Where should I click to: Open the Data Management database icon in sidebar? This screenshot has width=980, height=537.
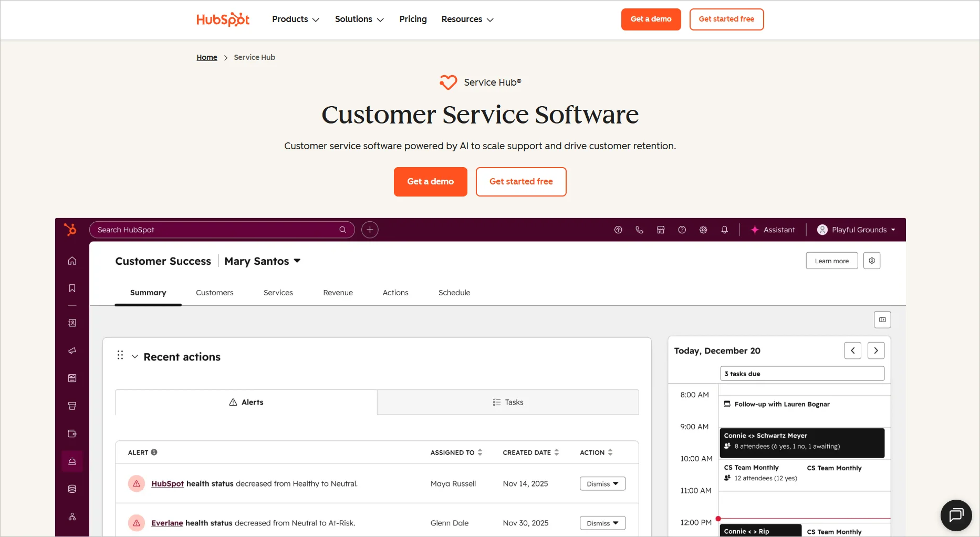tap(72, 488)
